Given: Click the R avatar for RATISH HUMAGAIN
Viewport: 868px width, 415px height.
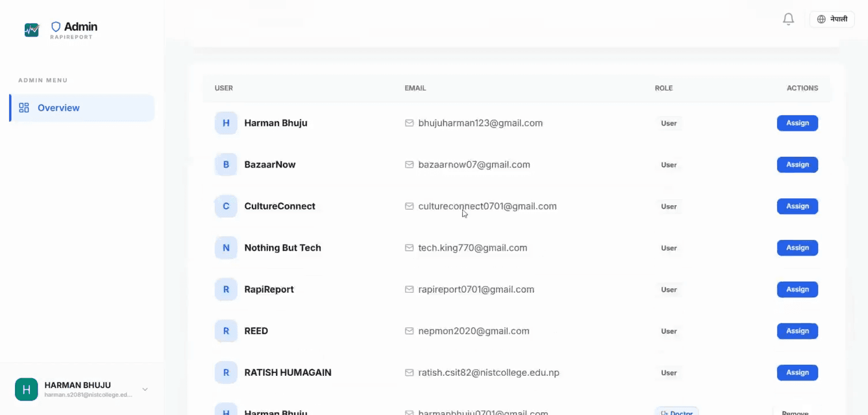Looking at the screenshot, I should [226, 372].
